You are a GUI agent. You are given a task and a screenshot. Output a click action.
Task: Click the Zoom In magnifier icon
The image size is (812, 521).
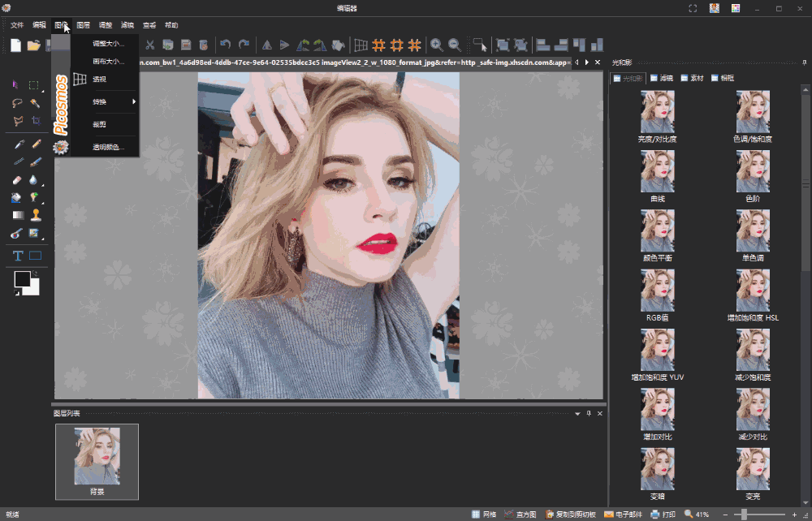pos(437,45)
